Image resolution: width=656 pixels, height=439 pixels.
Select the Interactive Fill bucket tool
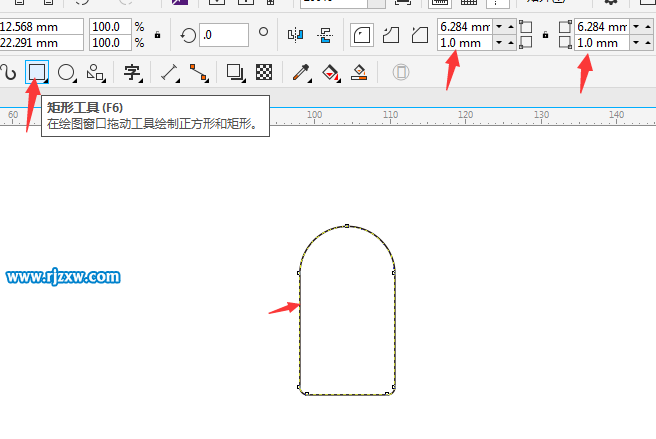331,73
